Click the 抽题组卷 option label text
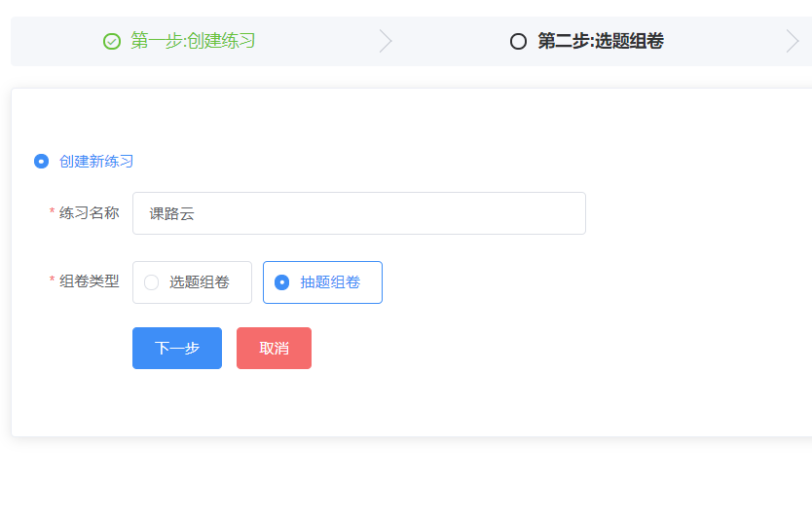The image size is (812, 523). 330,282
